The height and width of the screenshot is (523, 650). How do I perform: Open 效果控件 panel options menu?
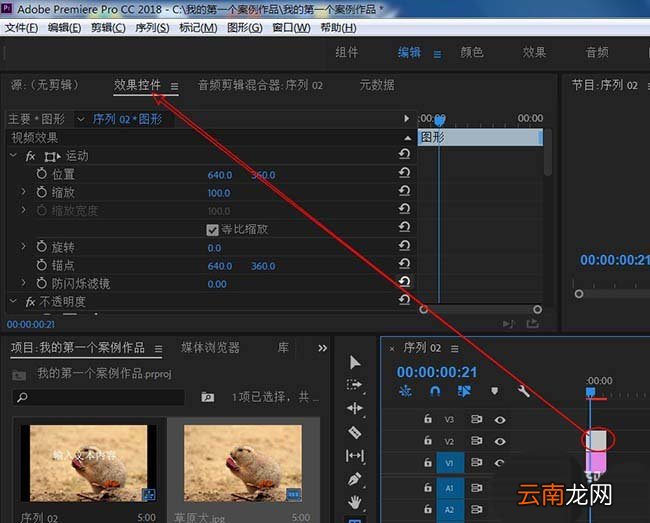(x=175, y=86)
